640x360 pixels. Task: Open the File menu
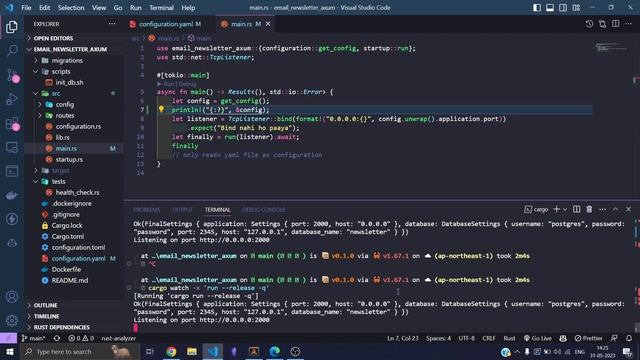click(x=26, y=8)
